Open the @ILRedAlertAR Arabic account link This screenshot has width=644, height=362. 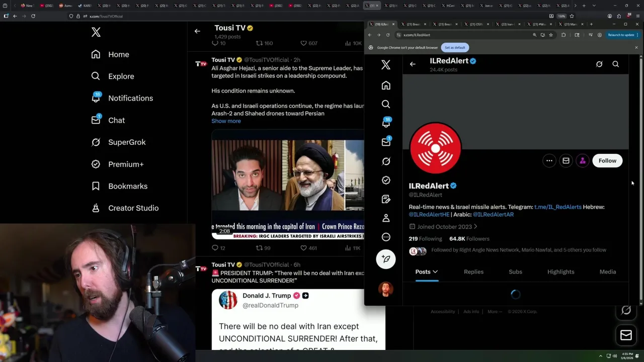coord(493,215)
